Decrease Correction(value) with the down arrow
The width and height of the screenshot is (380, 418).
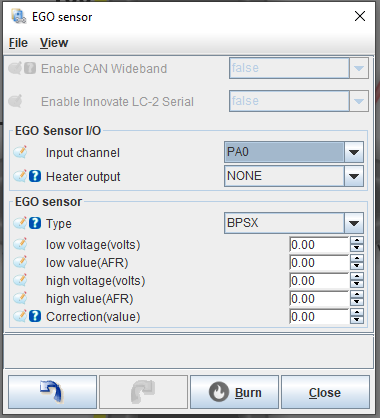tap(357, 320)
